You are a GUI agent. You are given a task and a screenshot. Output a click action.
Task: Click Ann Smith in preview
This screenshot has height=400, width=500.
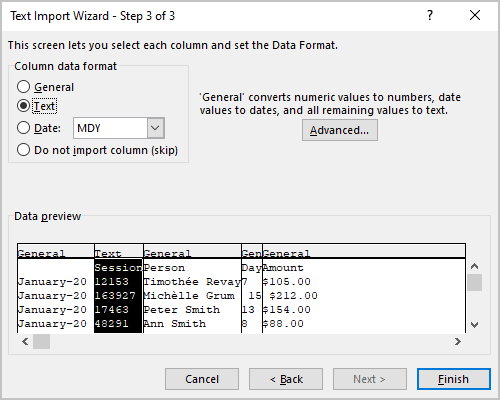[x=175, y=324]
